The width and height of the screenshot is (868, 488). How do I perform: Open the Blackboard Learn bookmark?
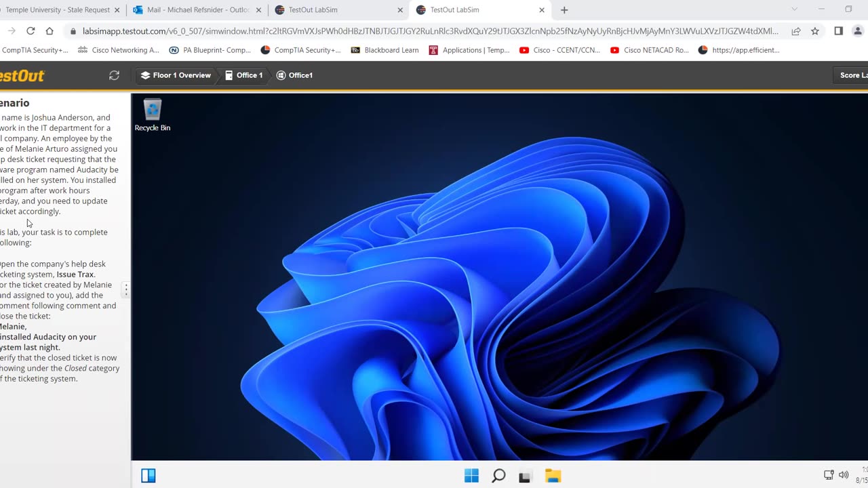coord(384,50)
